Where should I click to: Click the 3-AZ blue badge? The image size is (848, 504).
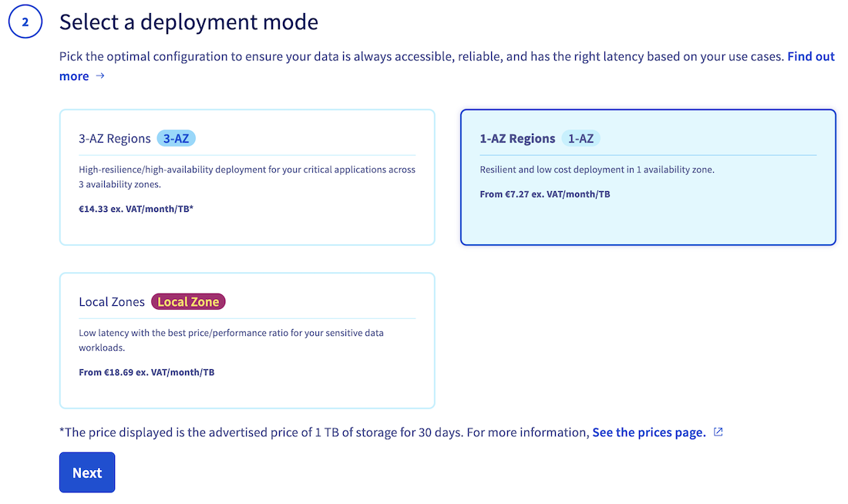pyautogui.click(x=177, y=139)
